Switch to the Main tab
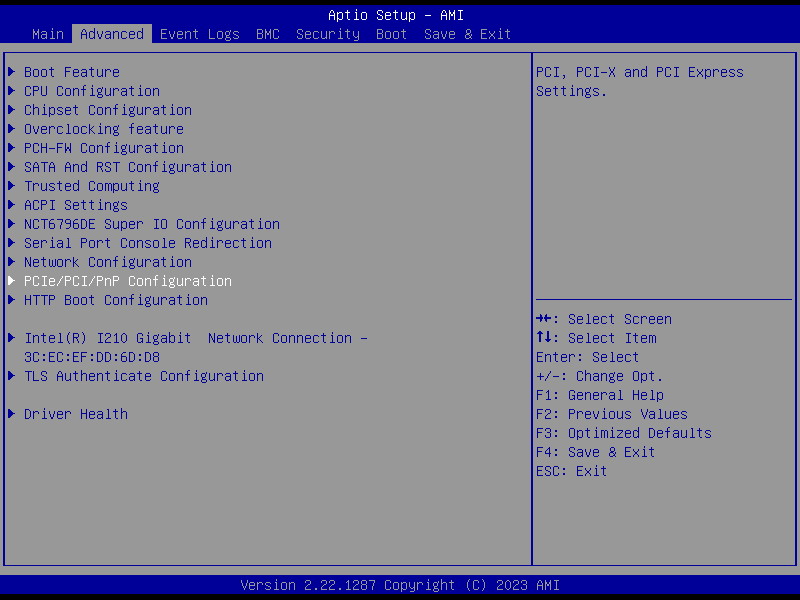The width and height of the screenshot is (800, 600). pos(48,34)
